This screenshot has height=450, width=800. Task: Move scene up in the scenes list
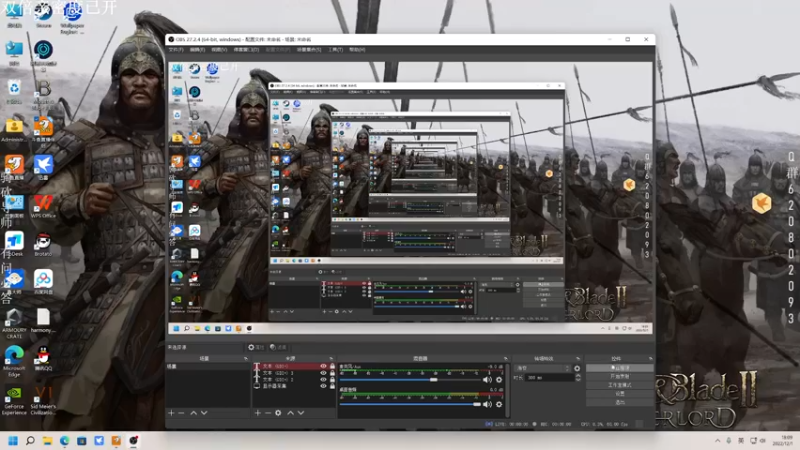pyautogui.click(x=193, y=413)
